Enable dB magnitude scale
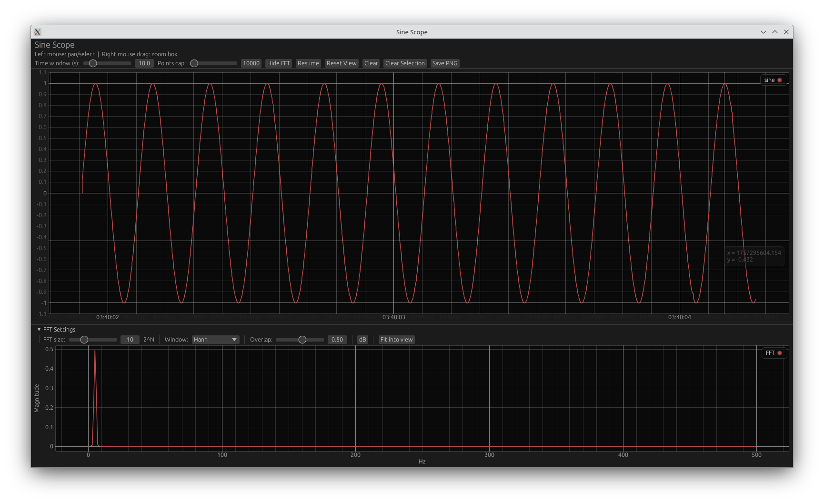824x504 pixels. (362, 339)
